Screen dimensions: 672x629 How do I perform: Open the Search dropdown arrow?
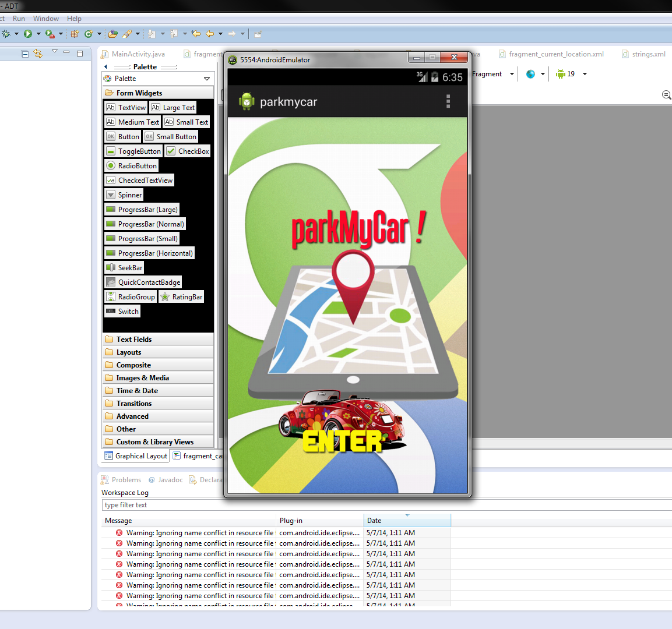pyautogui.click(x=138, y=34)
